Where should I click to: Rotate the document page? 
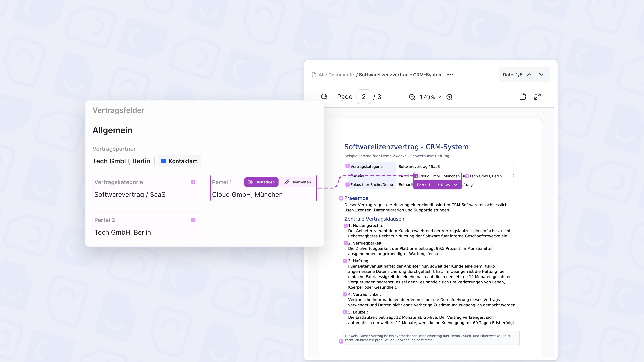click(x=523, y=97)
